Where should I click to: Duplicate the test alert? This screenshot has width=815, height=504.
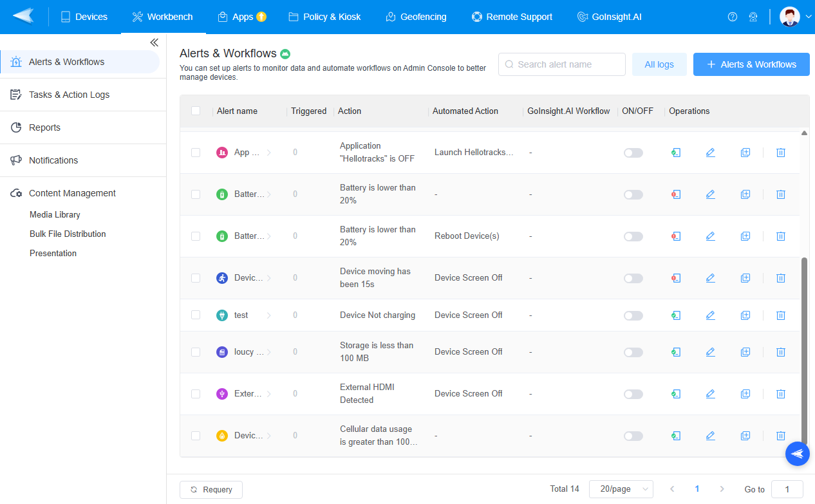tap(745, 315)
